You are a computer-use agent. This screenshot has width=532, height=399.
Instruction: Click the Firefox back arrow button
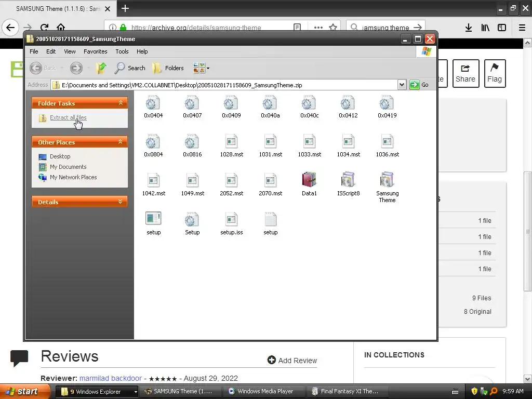pyautogui.click(x=10, y=28)
